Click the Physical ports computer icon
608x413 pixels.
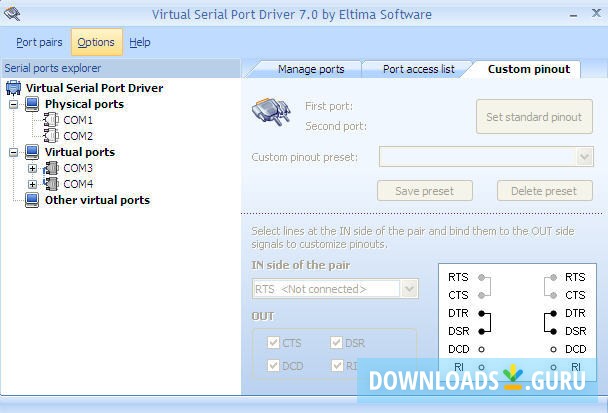click(x=32, y=104)
